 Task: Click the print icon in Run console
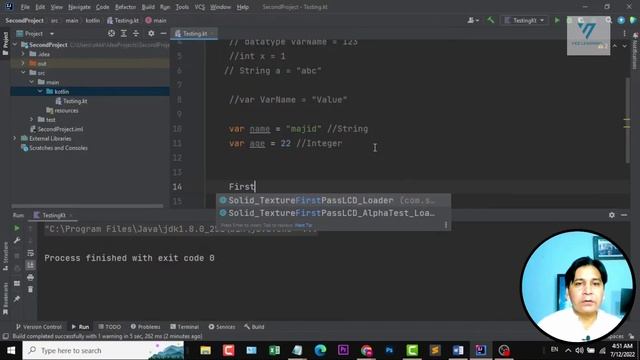pos(31,278)
